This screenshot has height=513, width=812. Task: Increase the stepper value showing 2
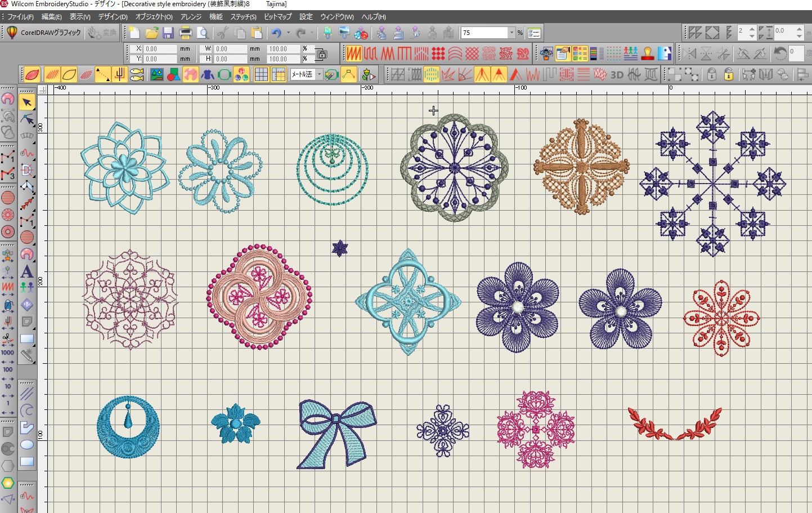pyautogui.click(x=752, y=29)
